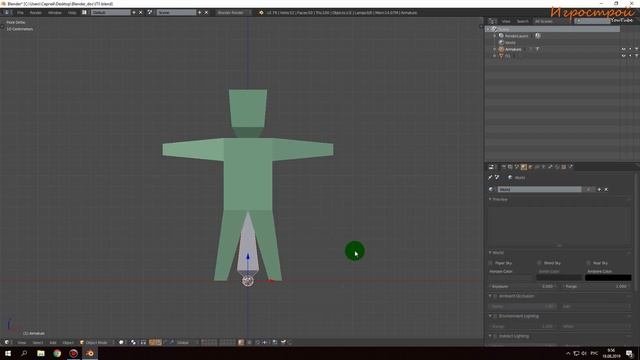Click the World datablock name field

[539, 189]
